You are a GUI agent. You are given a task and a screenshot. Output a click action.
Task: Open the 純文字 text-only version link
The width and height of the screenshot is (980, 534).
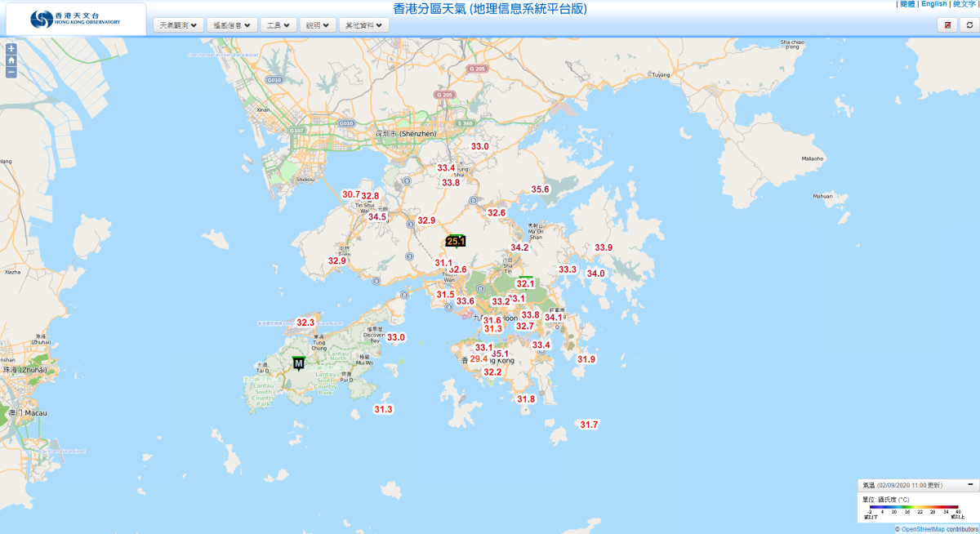coord(964,4)
